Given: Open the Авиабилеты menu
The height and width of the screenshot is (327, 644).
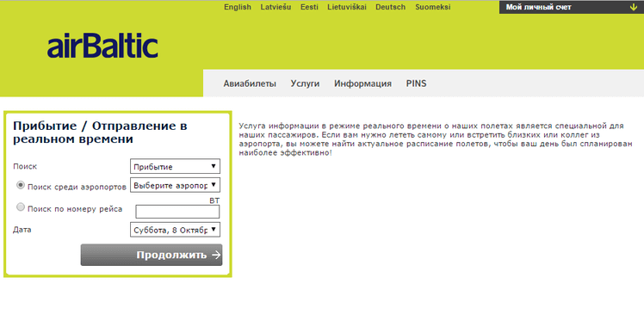Looking at the screenshot, I should click(x=250, y=83).
